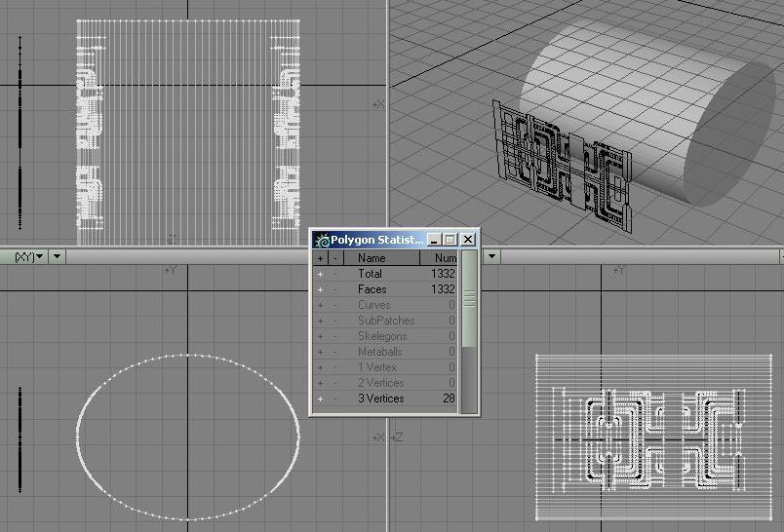Minimize the Polygon Statistics window

pyautogui.click(x=435, y=240)
